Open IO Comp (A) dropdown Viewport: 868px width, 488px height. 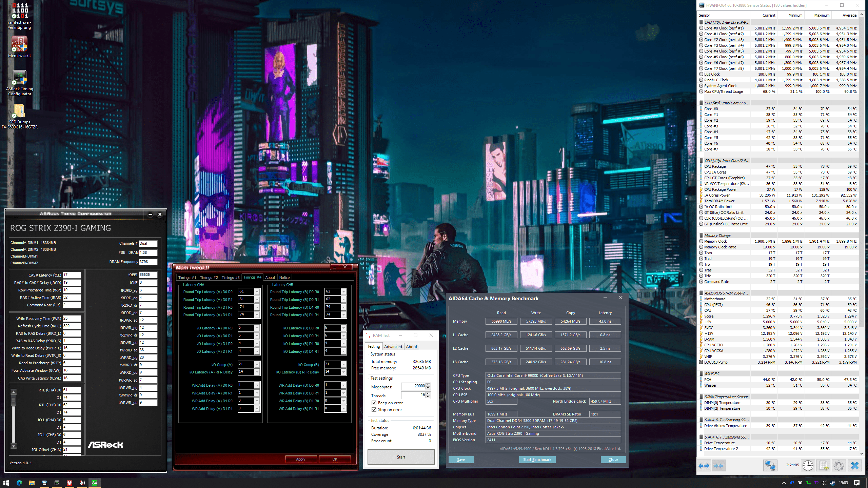[x=257, y=365]
